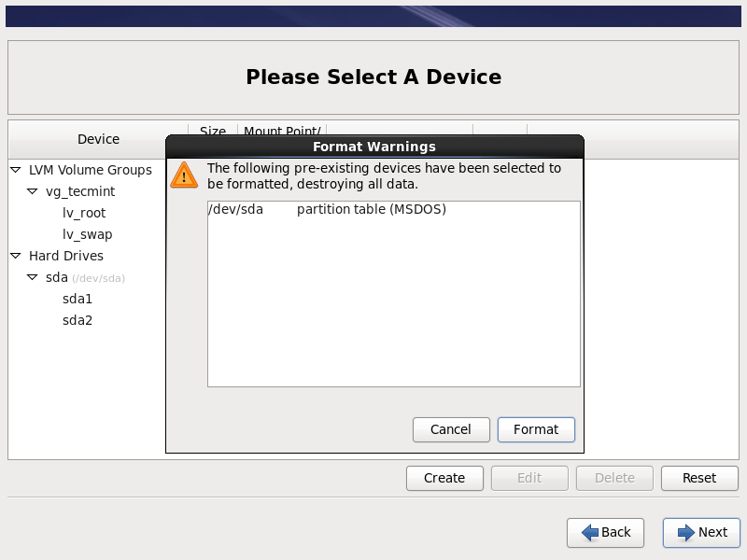This screenshot has height=560, width=747.
Task: Click the Device column header
Action: 98,139
